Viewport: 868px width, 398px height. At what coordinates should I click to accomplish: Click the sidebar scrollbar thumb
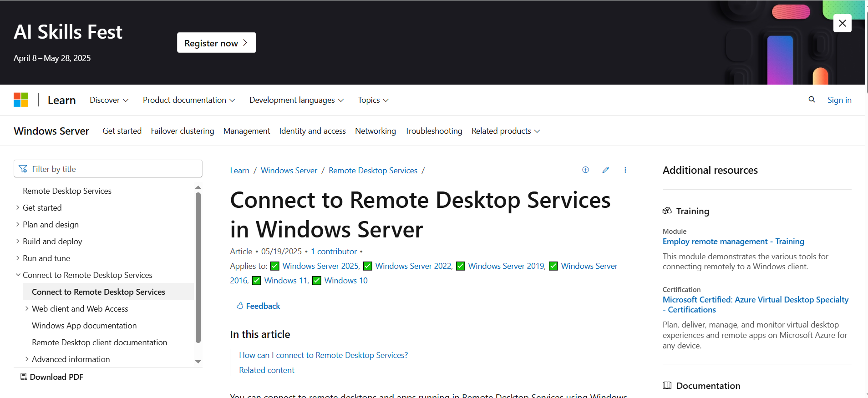(198, 267)
